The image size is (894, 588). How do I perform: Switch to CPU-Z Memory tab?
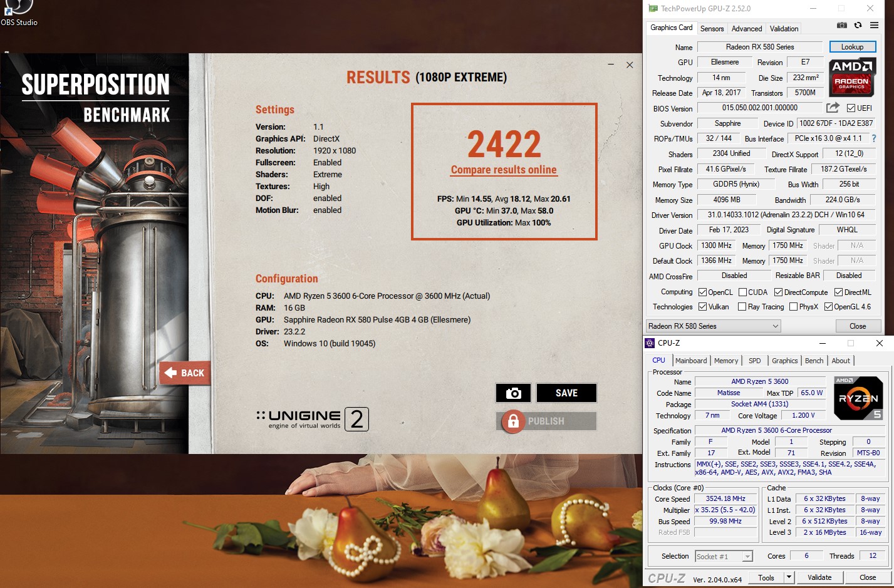(x=726, y=361)
